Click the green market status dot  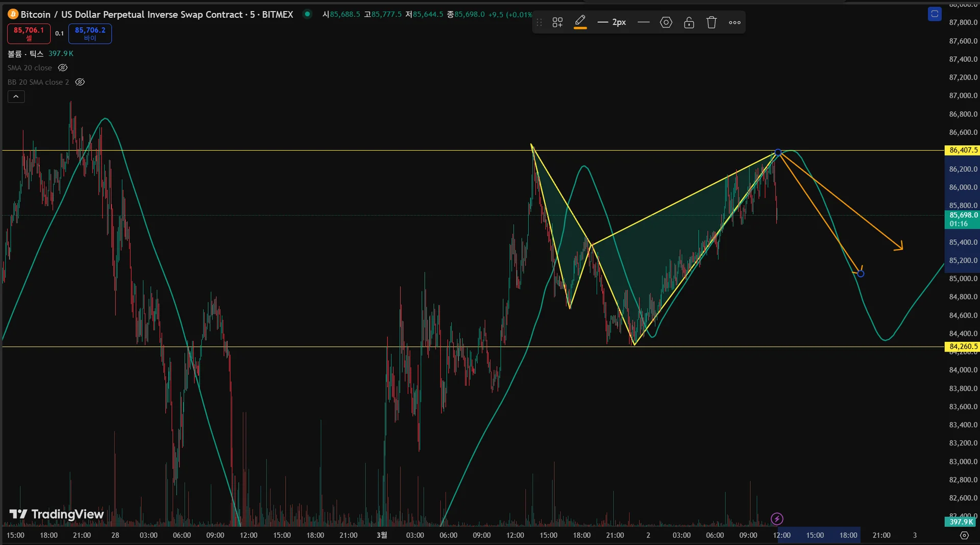[x=307, y=14]
